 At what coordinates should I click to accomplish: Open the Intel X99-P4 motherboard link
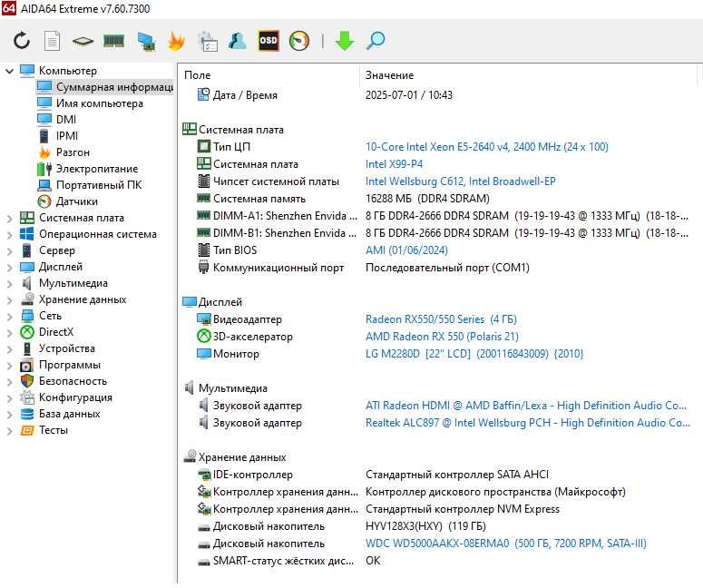coord(394,164)
